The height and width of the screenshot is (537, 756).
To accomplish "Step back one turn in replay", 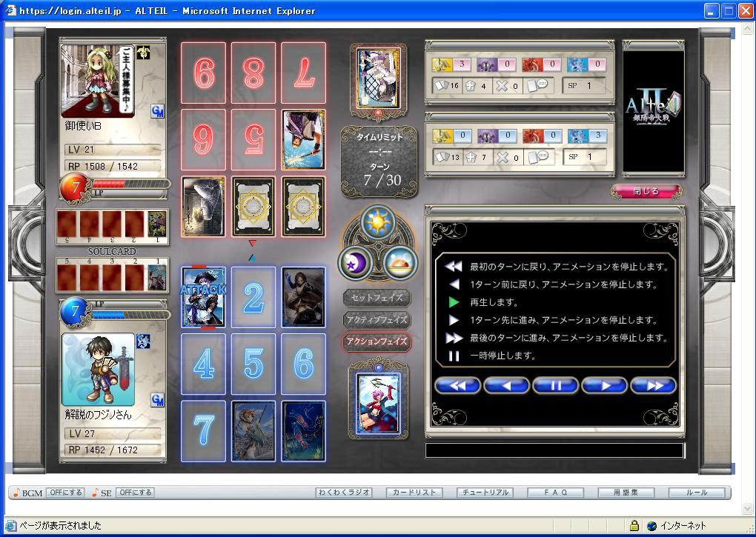I will pos(506,385).
